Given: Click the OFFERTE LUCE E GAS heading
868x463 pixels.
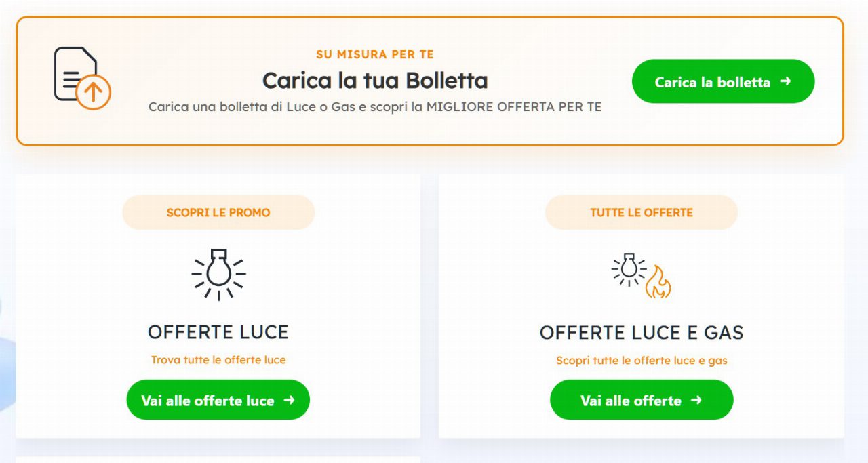Looking at the screenshot, I should (642, 333).
